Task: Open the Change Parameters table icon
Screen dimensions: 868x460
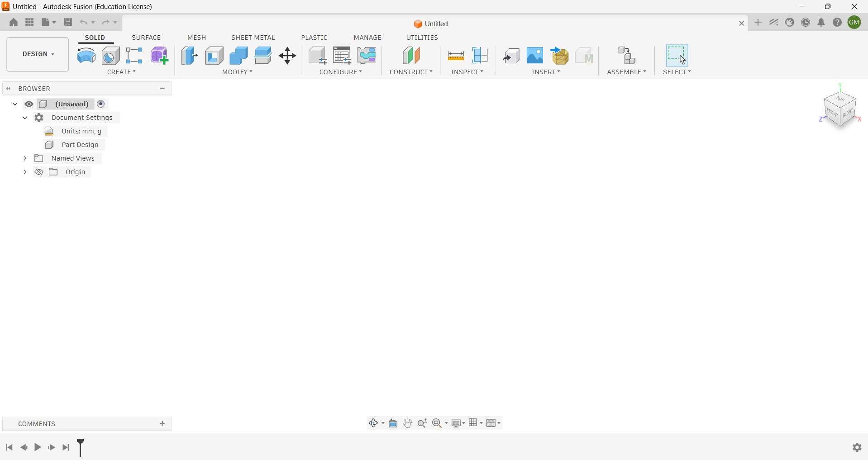Action: coord(343,56)
